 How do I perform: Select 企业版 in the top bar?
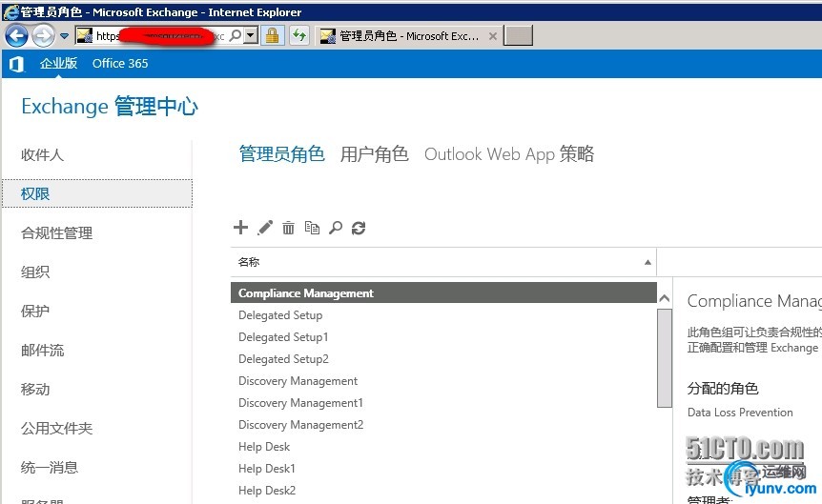click(x=59, y=64)
